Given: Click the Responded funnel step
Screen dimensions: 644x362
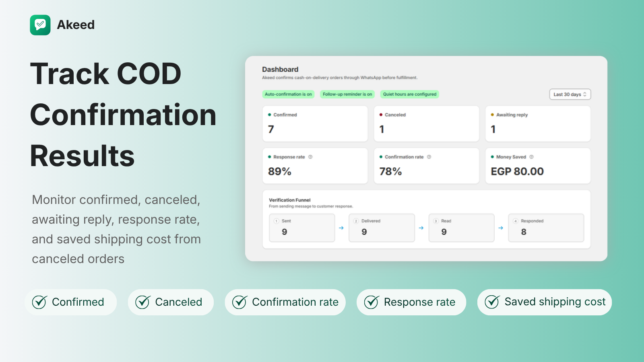Looking at the screenshot, I should [x=546, y=228].
